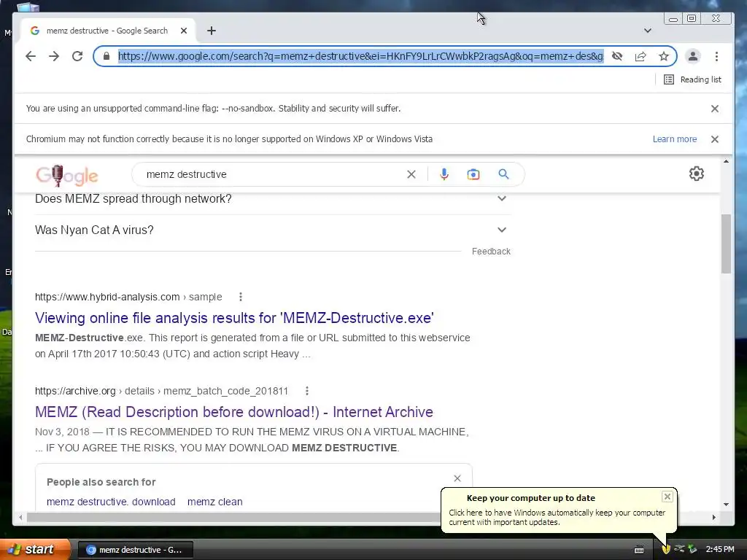The image size is (747, 560).
Task: Click the vertical scrollbar thumb
Action: click(x=726, y=244)
